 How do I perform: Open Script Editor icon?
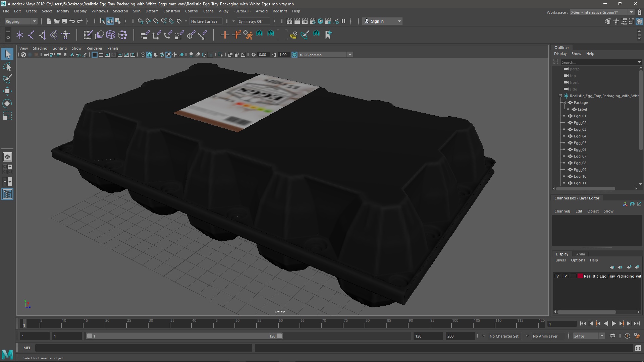coord(638,348)
